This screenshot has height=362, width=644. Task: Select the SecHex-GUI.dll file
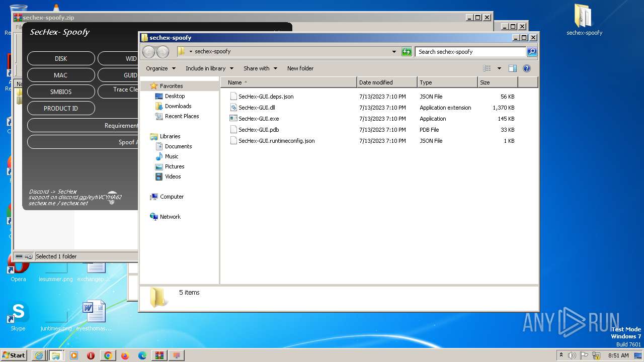click(257, 108)
